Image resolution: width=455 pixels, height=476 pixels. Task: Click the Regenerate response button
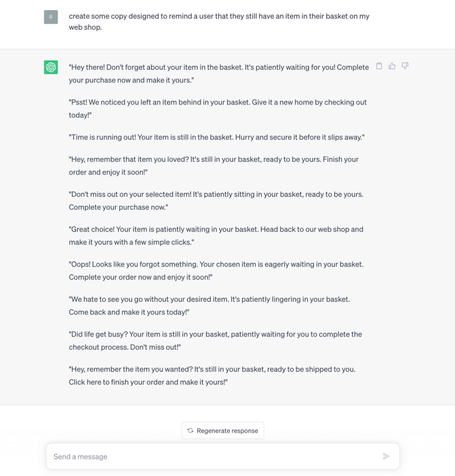[x=222, y=430]
